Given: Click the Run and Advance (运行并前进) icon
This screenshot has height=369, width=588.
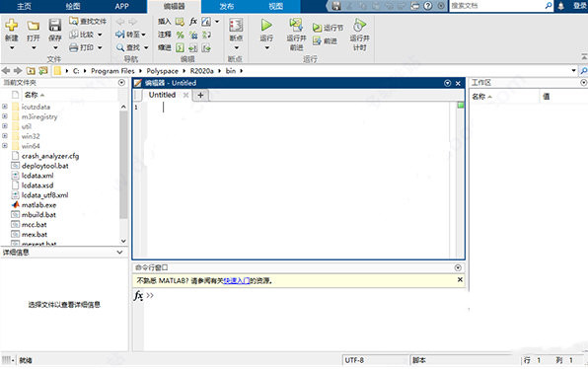Looking at the screenshot, I should [296, 25].
